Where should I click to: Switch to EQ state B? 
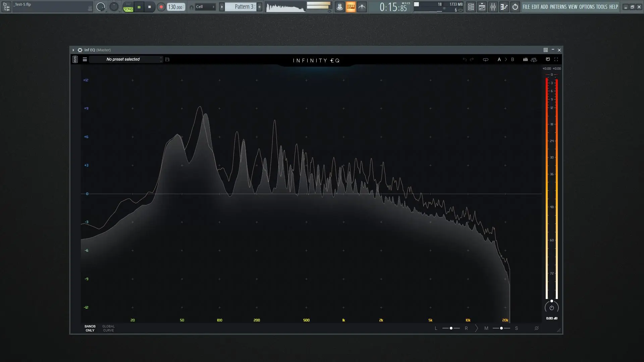(513, 59)
